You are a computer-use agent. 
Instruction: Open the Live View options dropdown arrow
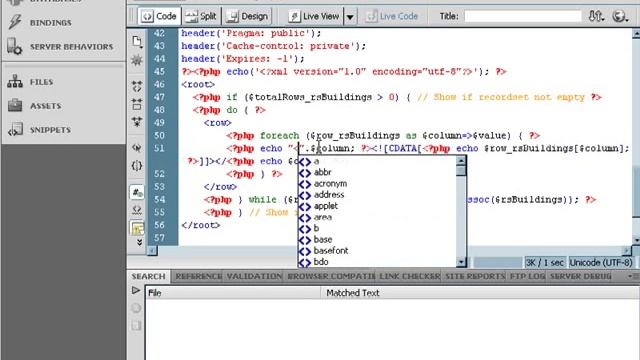click(x=350, y=17)
